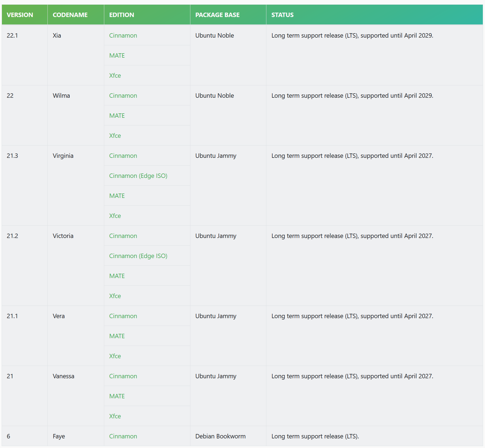Open Xfce edition link for Xia 22.1
The width and height of the screenshot is (485, 448).
click(115, 75)
